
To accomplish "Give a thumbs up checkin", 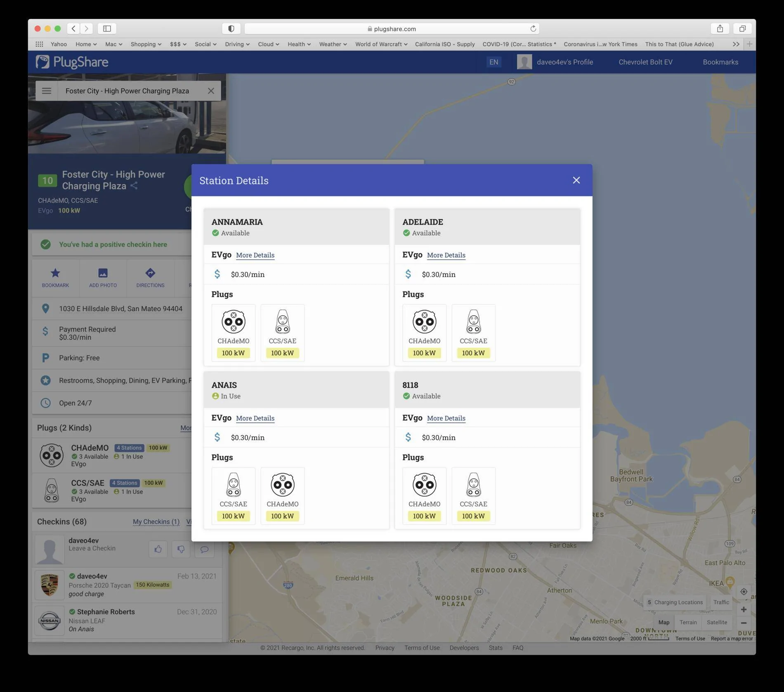I will (158, 549).
